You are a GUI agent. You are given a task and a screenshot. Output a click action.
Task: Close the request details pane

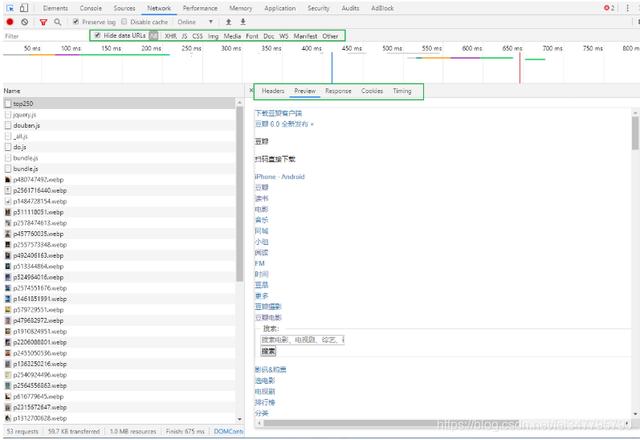tap(250, 91)
